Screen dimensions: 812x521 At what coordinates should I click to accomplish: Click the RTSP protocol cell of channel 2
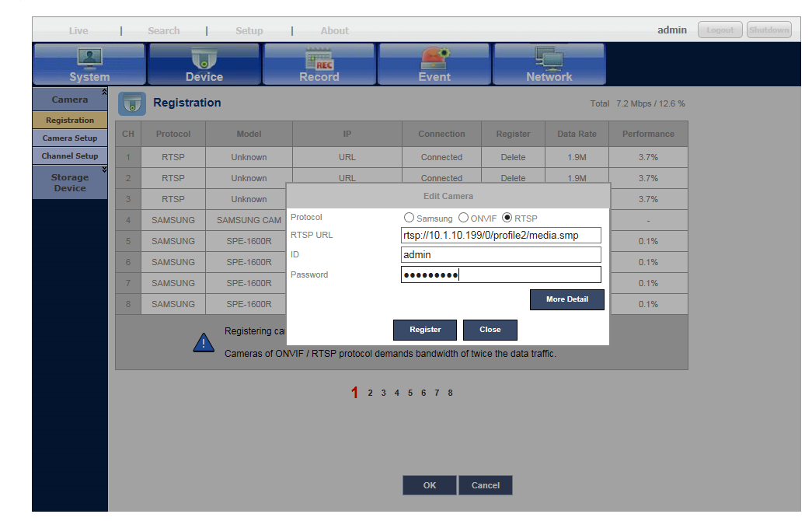click(x=173, y=178)
